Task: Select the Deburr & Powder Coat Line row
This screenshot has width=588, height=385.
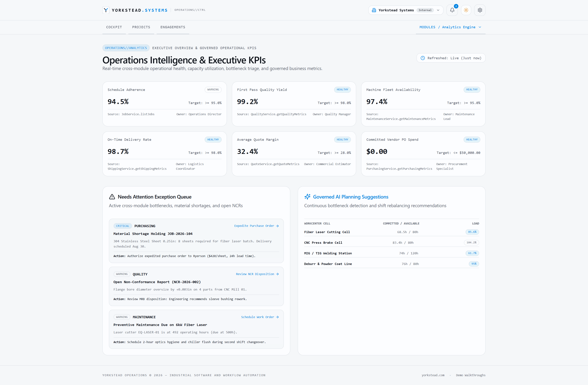Action: tap(391, 264)
